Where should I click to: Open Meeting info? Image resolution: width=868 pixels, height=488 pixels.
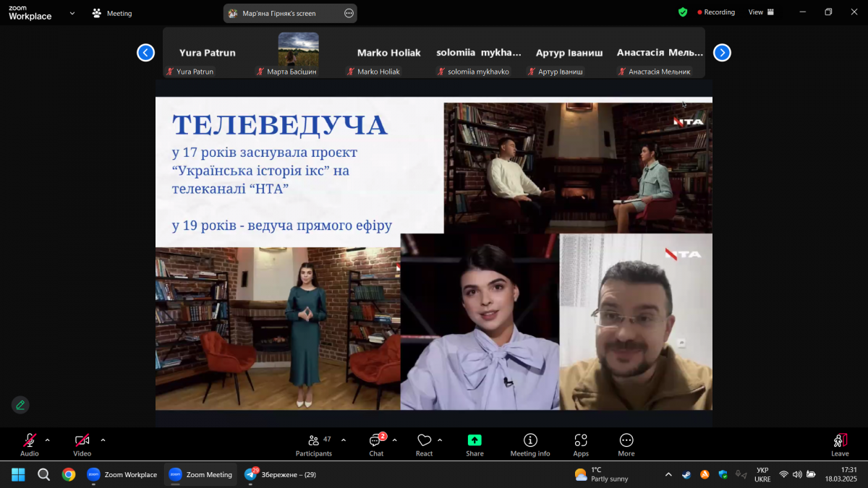530,445
